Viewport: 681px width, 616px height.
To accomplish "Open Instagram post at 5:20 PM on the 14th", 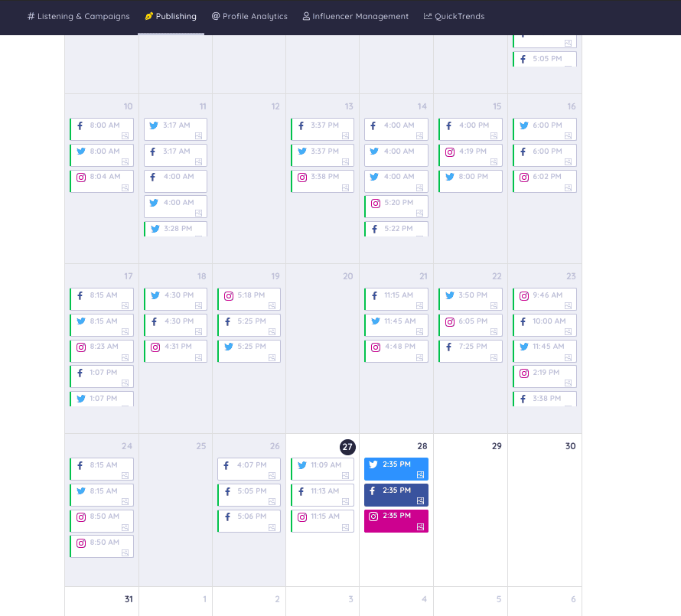I will [396, 207].
